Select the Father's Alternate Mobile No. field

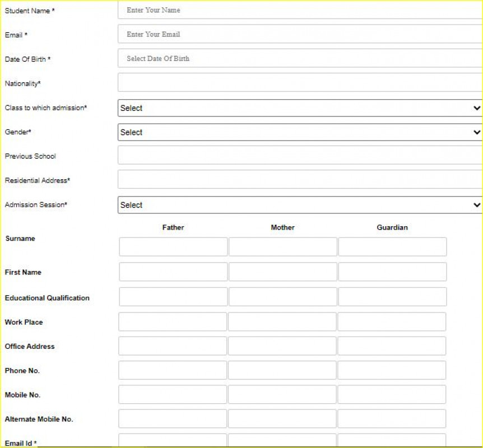pos(173,419)
